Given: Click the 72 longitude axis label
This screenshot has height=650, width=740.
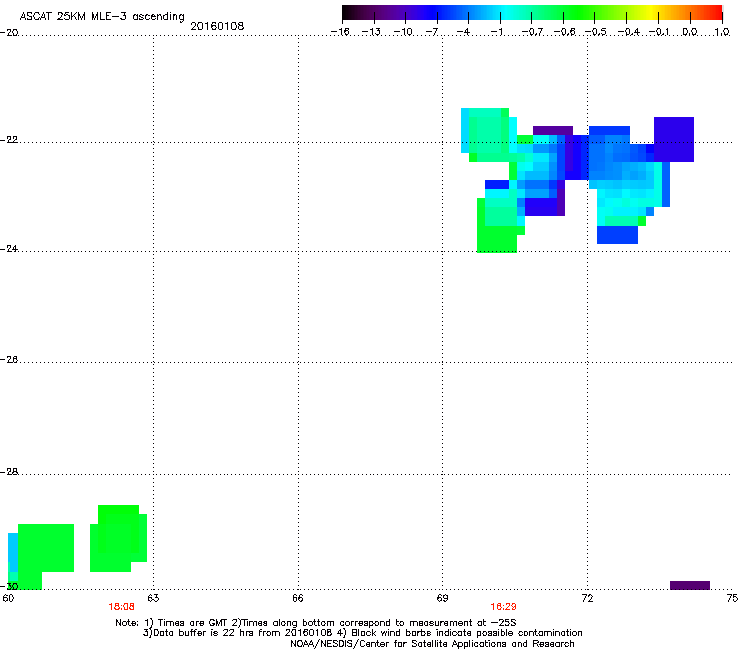Looking at the screenshot, I should coord(587,598).
